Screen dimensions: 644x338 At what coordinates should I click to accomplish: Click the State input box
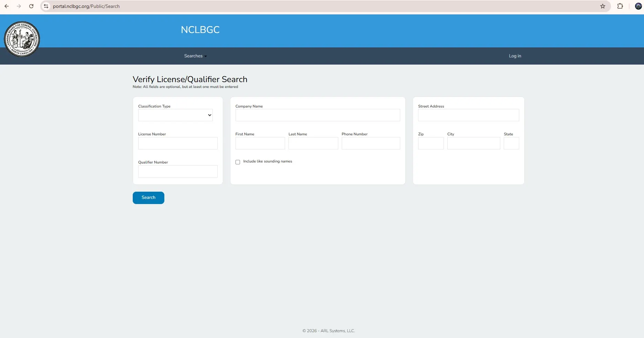[511, 143]
